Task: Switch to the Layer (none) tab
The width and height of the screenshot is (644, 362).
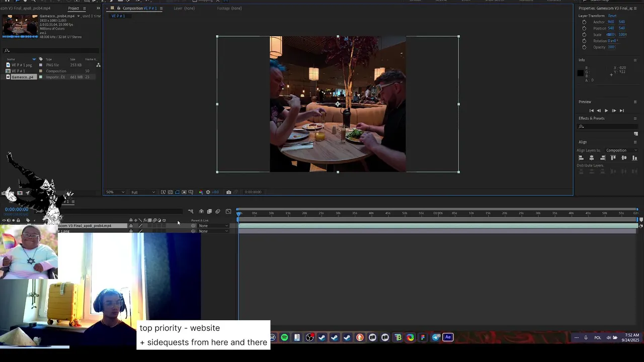Action: 184,8
